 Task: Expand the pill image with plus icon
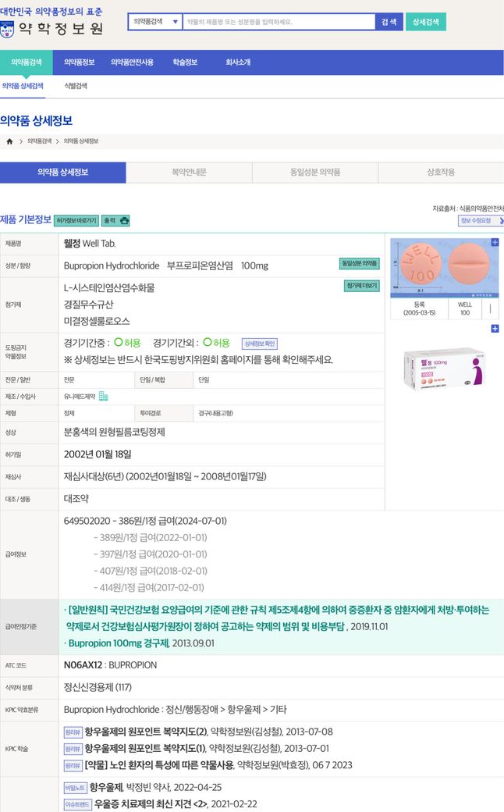494,243
